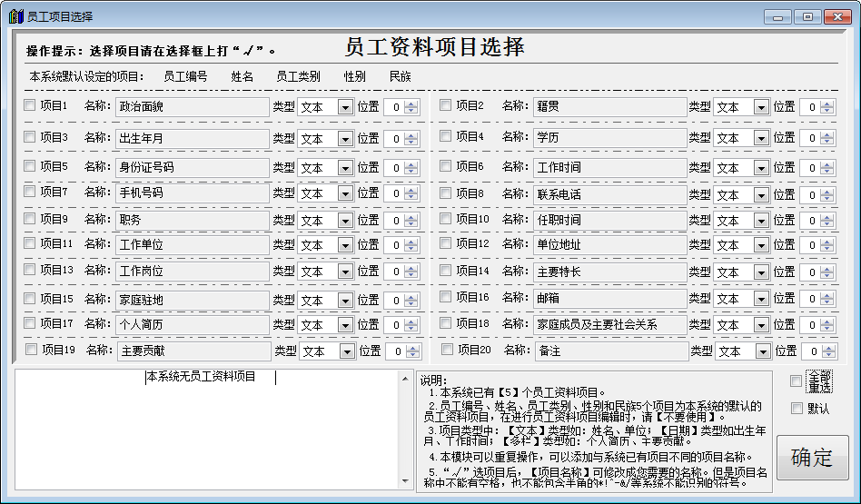Select the 项目5 身份证号码 checkbox
The height and width of the screenshot is (504, 861).
pyautogui.click(x=30, y=166)
